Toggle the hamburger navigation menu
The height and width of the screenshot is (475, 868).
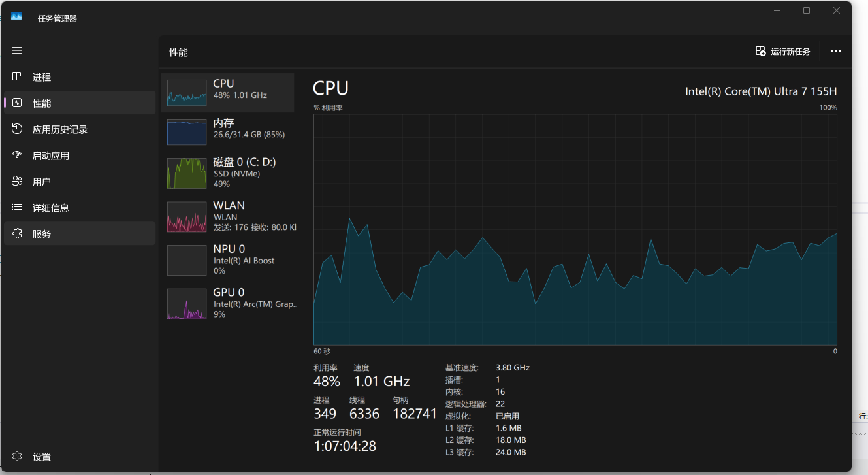(17, 50)
